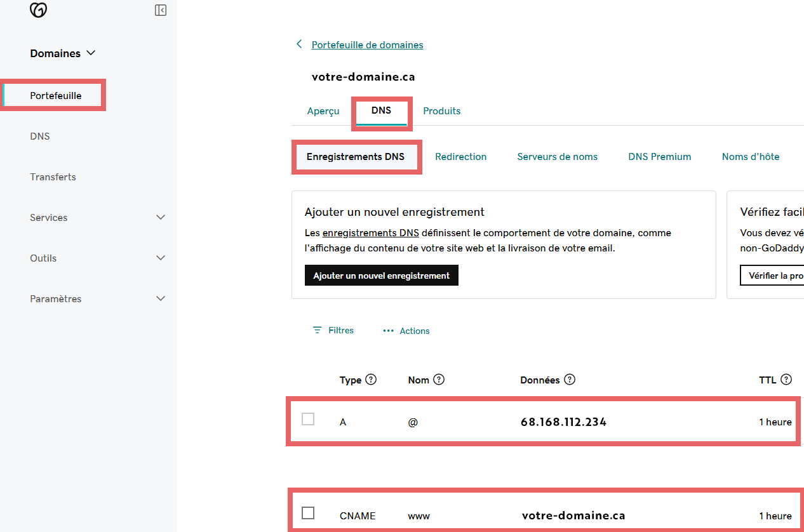Select the checkbox for the CNAME record
804x532 pixels.
(x=308, y=513)
